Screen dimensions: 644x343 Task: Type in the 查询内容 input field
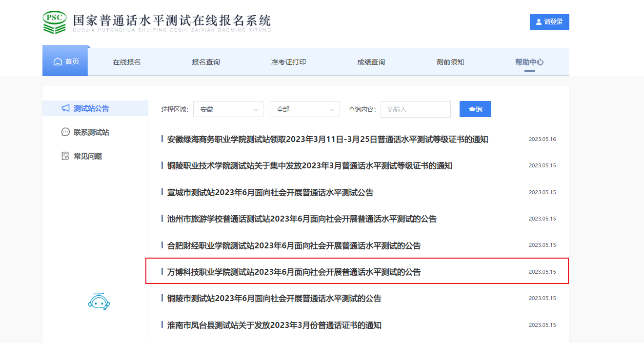pyautogui.click(x=415, y=109)
